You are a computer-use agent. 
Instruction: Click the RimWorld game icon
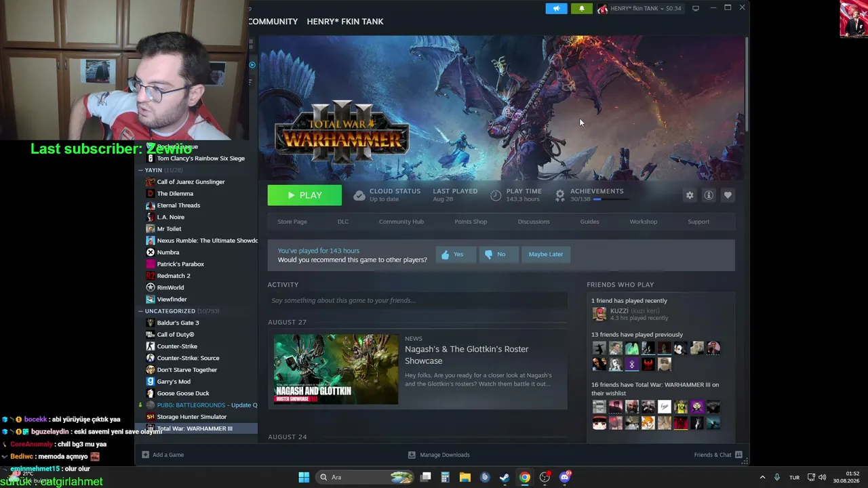(151, 287)
